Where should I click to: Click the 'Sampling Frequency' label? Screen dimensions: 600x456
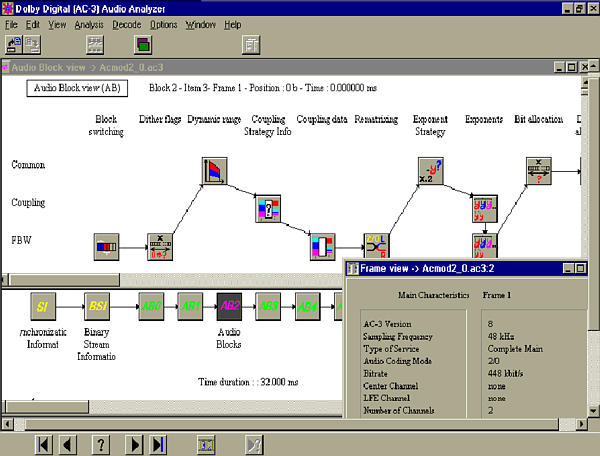(398, 337)
